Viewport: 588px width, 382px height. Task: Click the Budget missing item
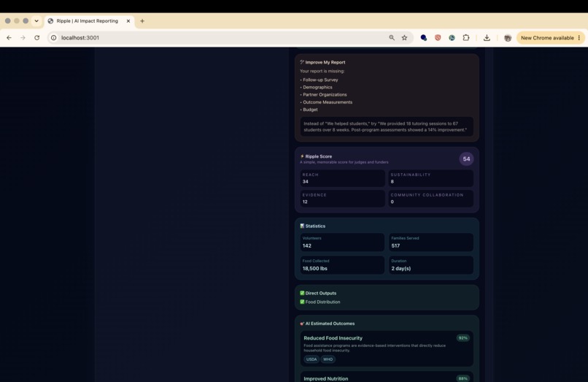(310, 110)
